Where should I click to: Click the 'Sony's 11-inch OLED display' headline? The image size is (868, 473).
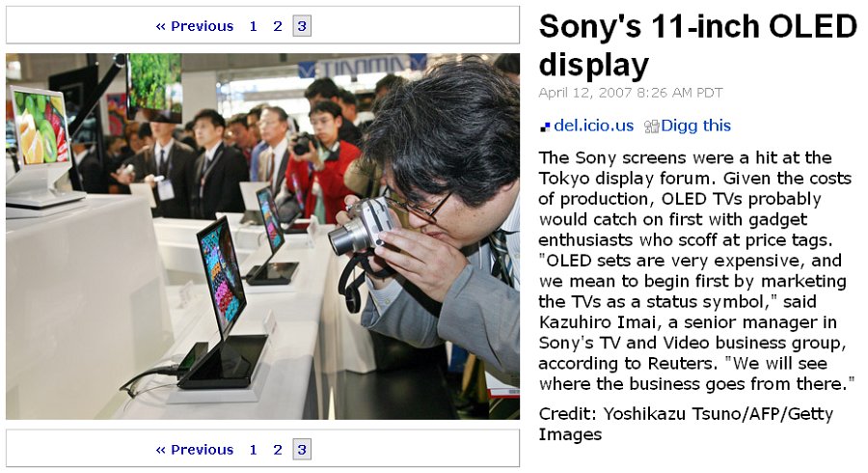697,46
